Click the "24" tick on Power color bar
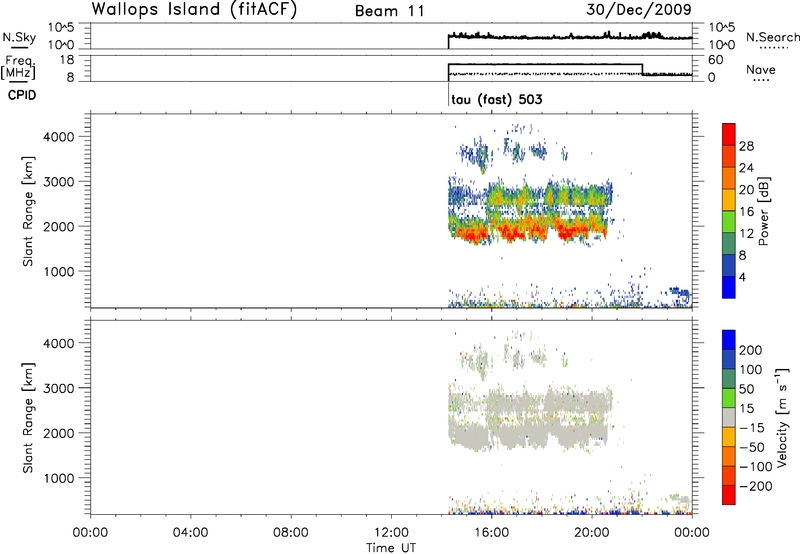 [746, 168]
